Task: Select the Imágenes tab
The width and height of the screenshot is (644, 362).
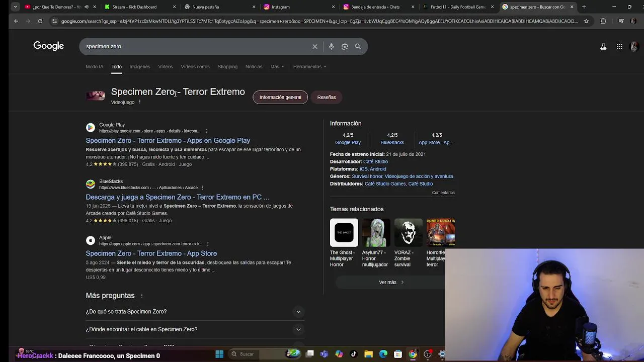Action: pos(140,66)
